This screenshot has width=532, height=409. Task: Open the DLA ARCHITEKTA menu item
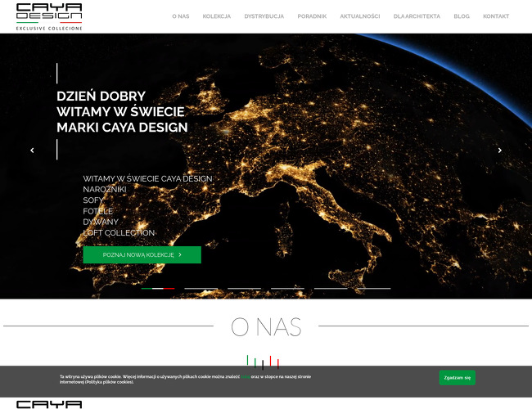[x=417, y=16]
